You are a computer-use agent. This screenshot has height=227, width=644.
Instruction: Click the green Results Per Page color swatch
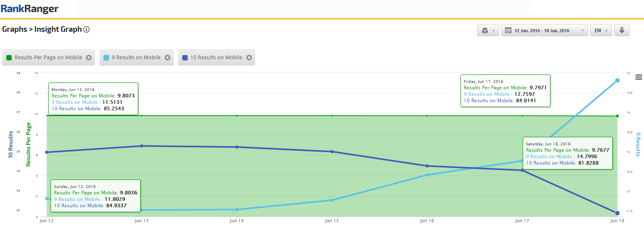click(x=9, y=58)
